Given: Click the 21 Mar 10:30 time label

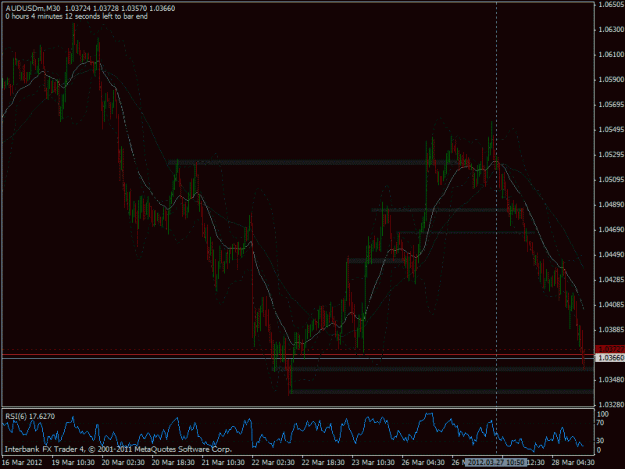Looking at the screenshot, I should [223, 463].
